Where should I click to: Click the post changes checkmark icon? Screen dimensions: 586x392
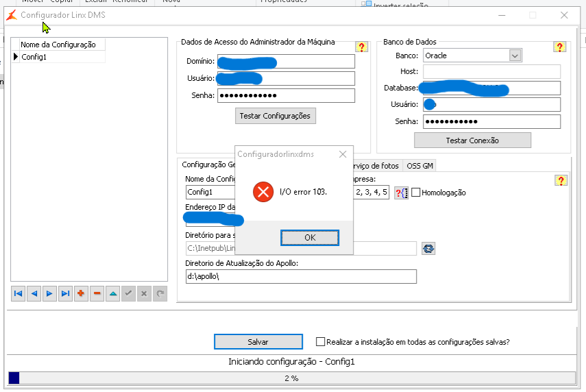click(128, 294)
